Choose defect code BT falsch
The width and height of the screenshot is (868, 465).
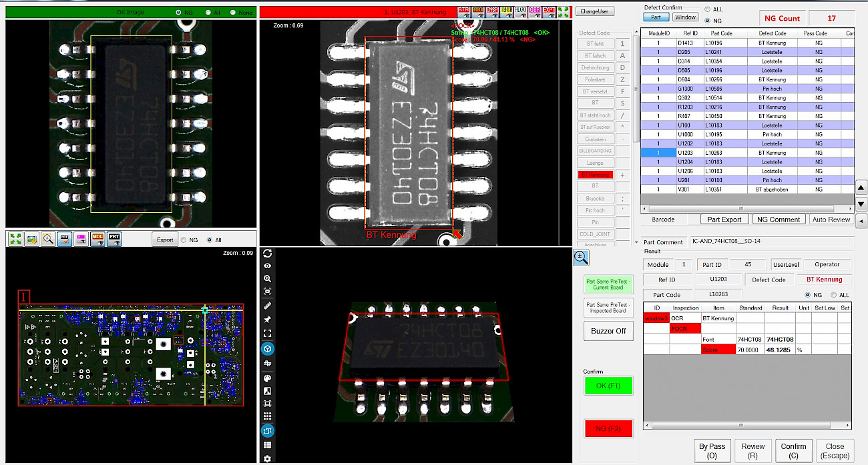pos(595,55)
